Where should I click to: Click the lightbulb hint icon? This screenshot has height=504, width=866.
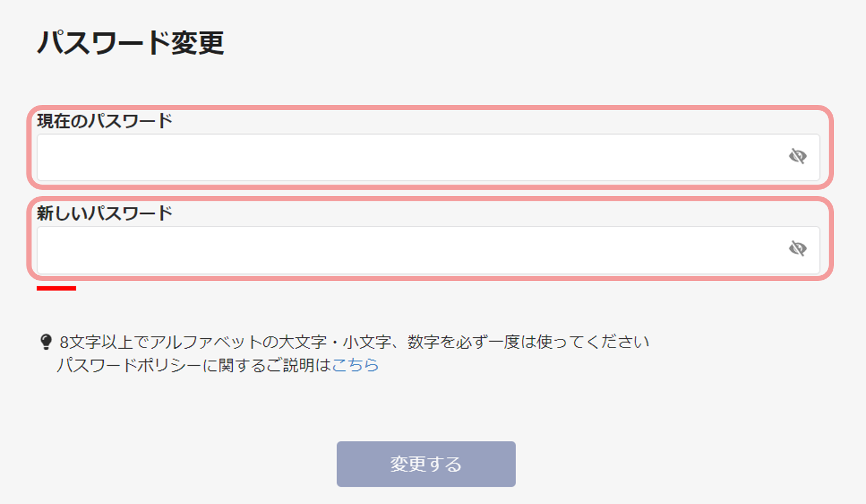tap(46, 342)
